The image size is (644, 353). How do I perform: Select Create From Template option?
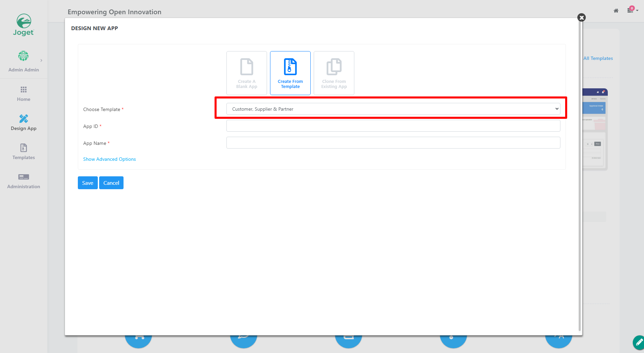tap(290, 73)
